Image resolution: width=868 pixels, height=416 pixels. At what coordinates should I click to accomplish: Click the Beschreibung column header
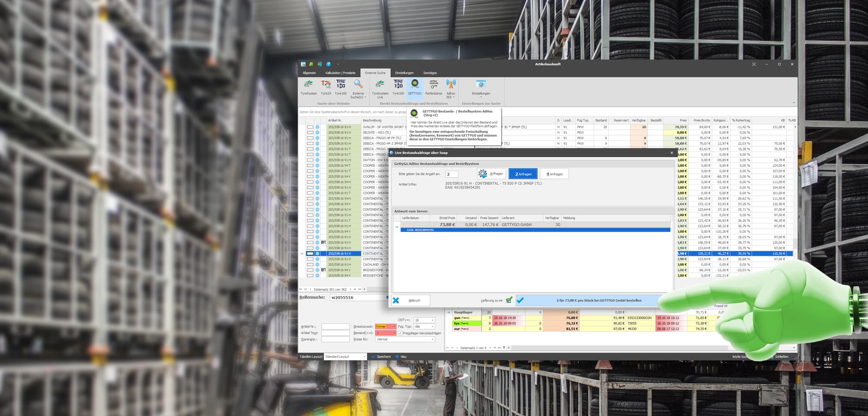(372, 120)
